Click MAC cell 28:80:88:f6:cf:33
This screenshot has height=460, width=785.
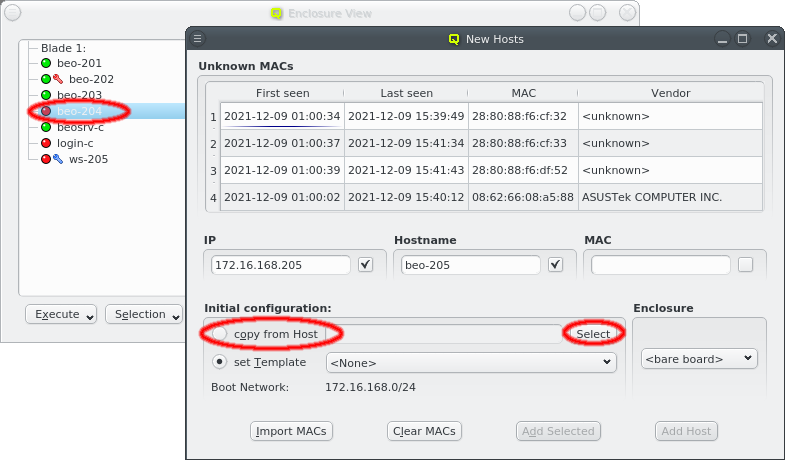(x=523, y=143)
